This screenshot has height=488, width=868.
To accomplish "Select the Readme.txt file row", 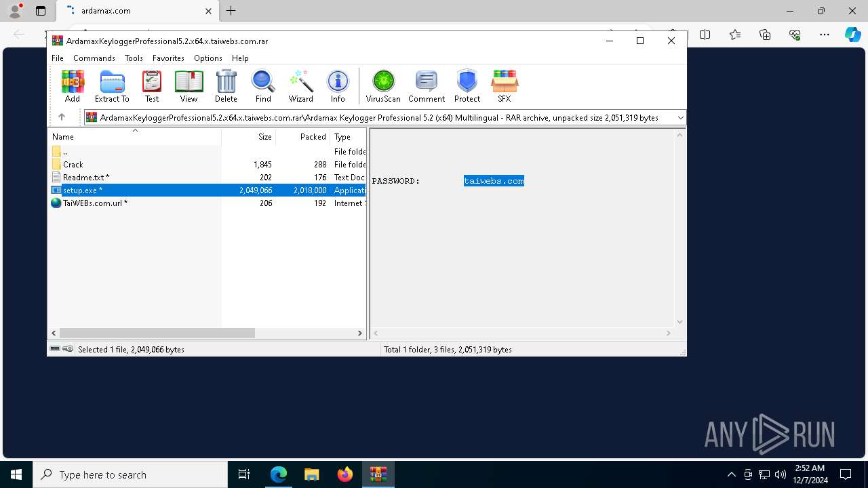I will 208,177.
